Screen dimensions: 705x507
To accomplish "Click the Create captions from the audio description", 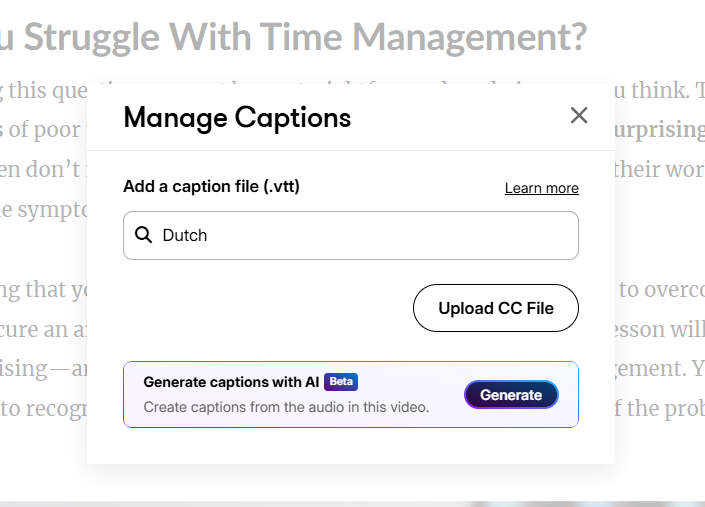I will (285, 407).
